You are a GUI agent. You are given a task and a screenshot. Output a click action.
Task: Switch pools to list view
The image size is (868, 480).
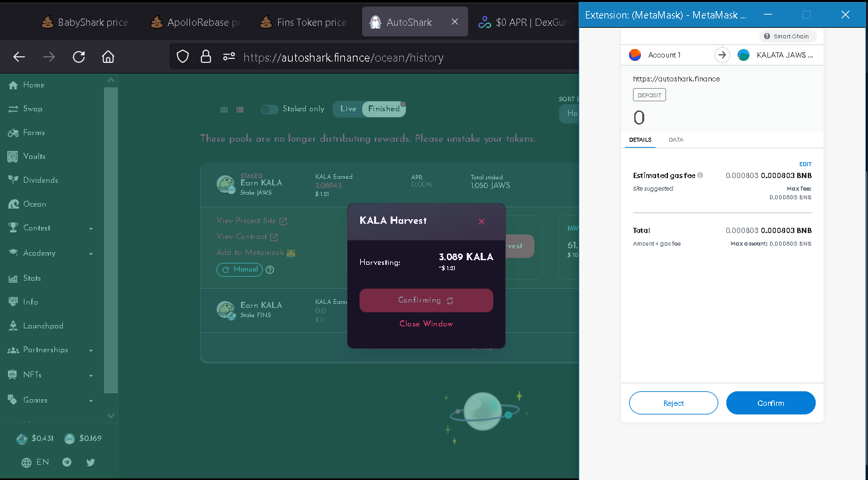click(240, 109)
